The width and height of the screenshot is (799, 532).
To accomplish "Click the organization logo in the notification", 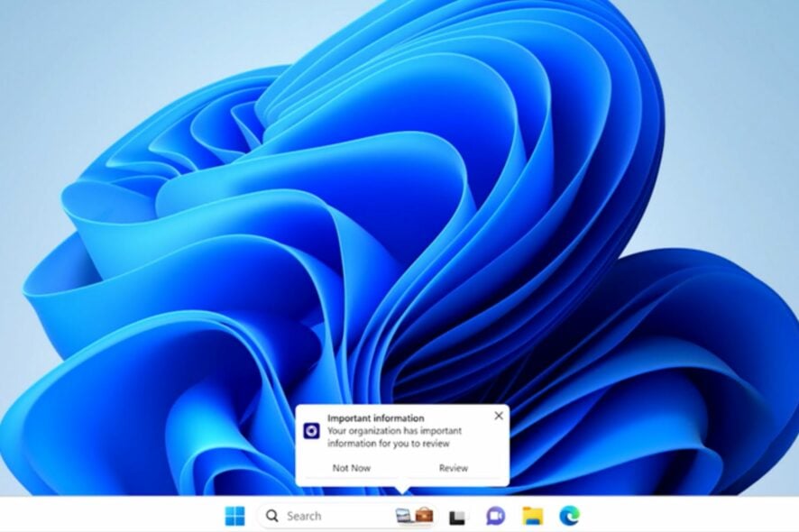I will (x=310, y=432).
